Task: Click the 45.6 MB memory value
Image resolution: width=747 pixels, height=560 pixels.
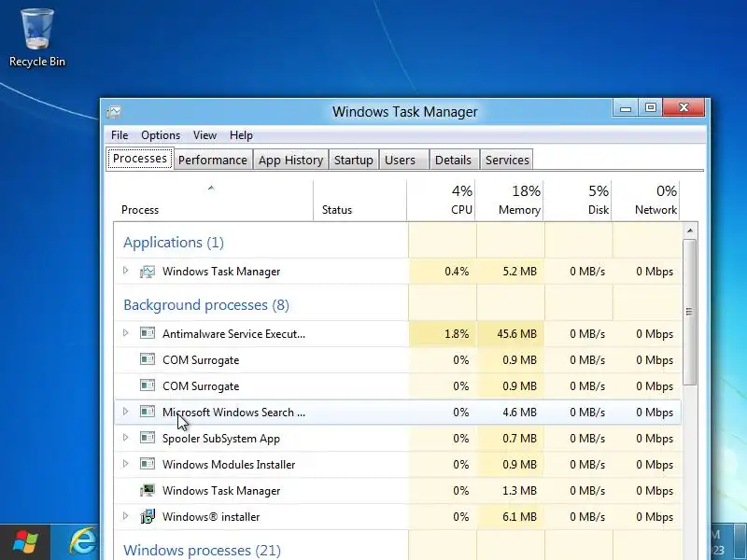Action: (517, 334)
